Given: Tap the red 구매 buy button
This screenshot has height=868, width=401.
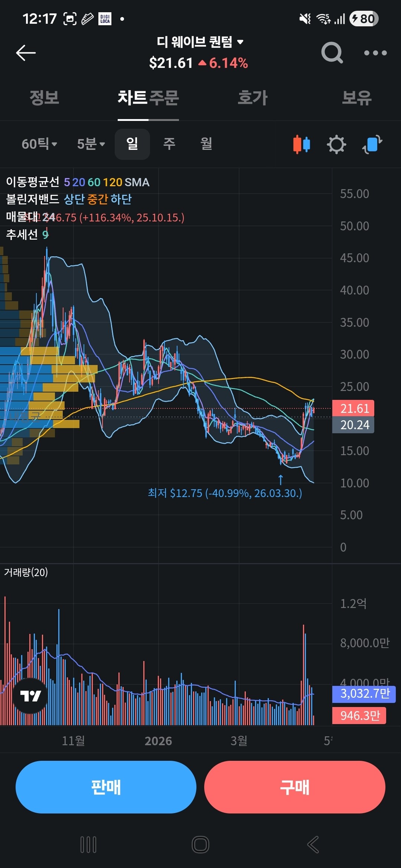Looking at the screenshot, I should click(295, 787).
